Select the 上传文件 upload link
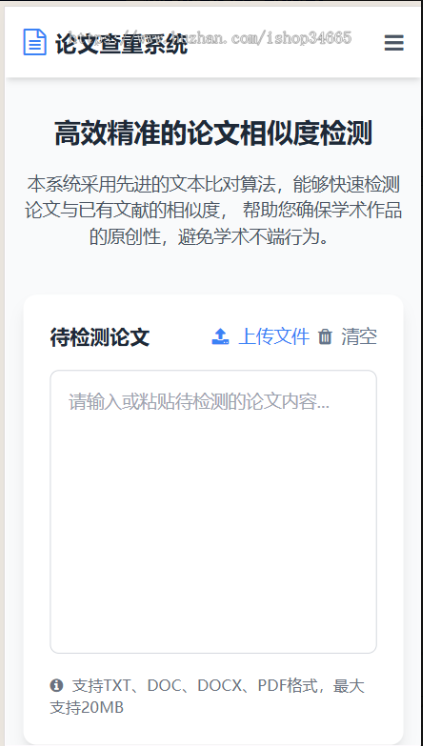 274,337
